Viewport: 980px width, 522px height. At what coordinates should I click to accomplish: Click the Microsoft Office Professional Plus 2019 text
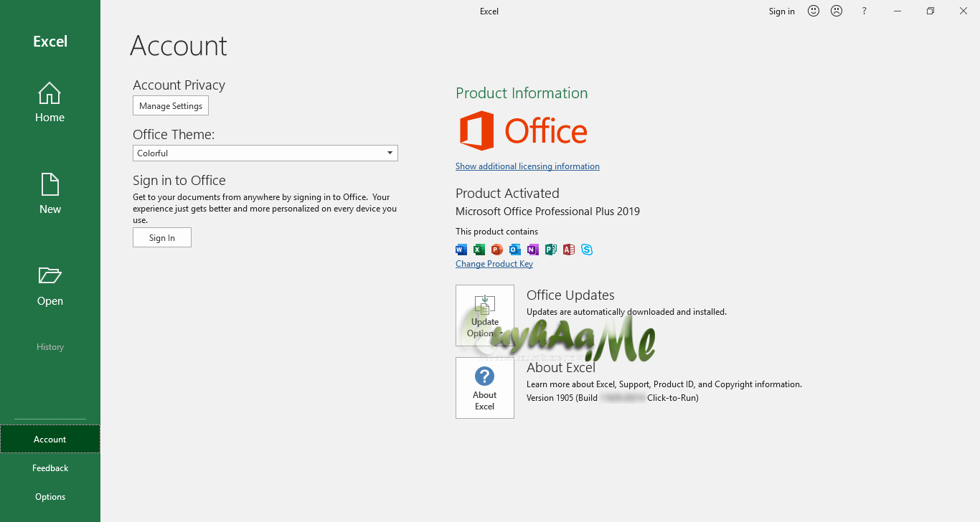(x=547, y=212)
